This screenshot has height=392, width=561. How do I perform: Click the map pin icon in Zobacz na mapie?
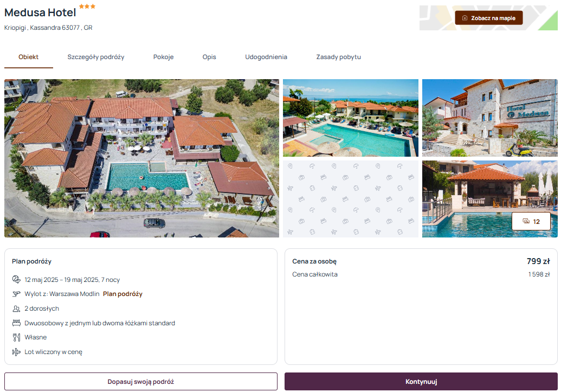465,18
